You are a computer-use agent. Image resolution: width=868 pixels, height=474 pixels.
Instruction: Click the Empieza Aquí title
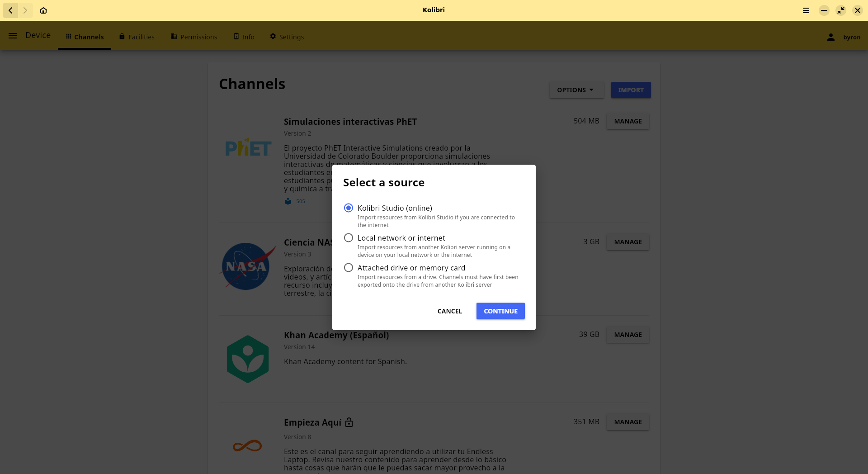pos(313,422)
